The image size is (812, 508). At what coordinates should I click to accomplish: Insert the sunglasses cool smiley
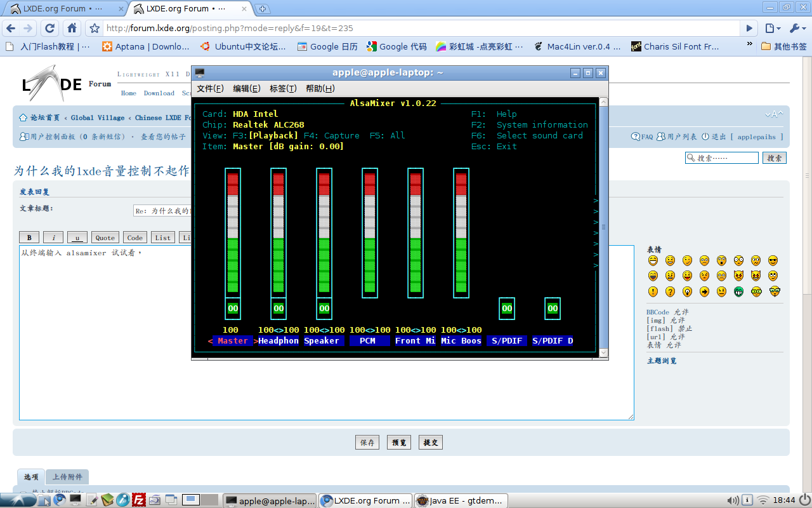coord(773,260)
